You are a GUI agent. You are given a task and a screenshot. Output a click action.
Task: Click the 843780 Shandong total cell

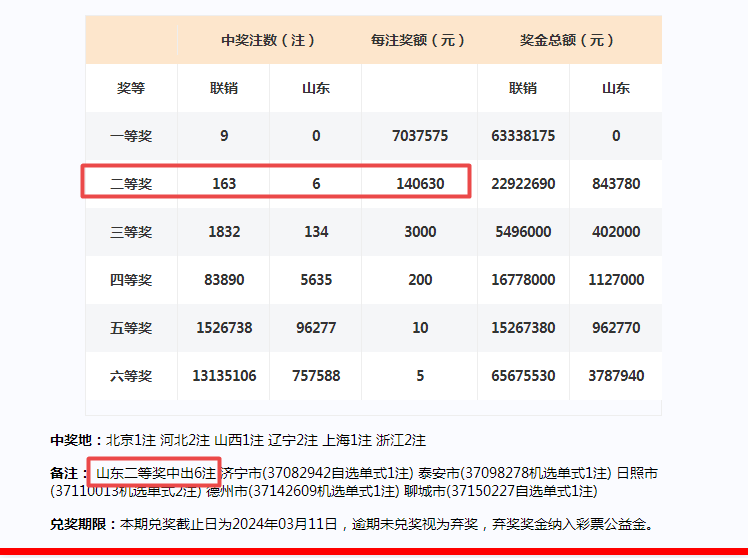[x=615, y=184]
